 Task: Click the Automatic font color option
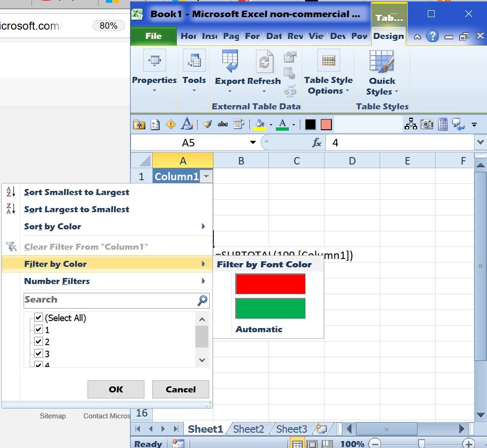coord(259,329)
